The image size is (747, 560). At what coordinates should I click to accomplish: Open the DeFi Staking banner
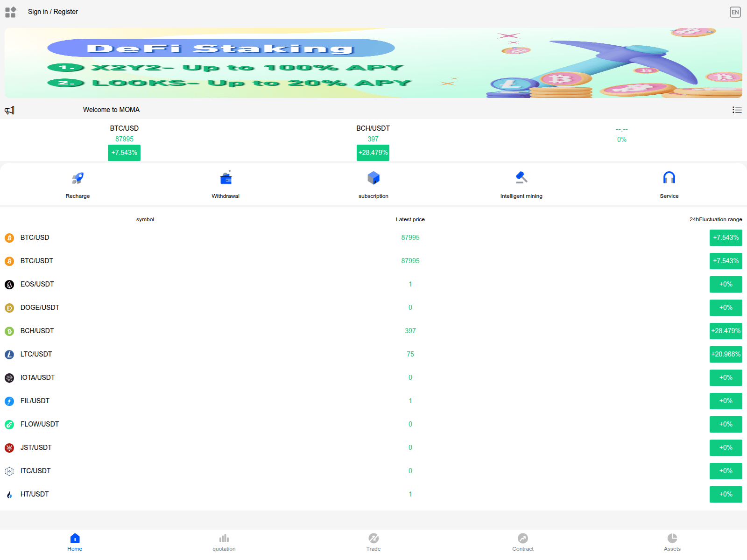click(373, 63)
